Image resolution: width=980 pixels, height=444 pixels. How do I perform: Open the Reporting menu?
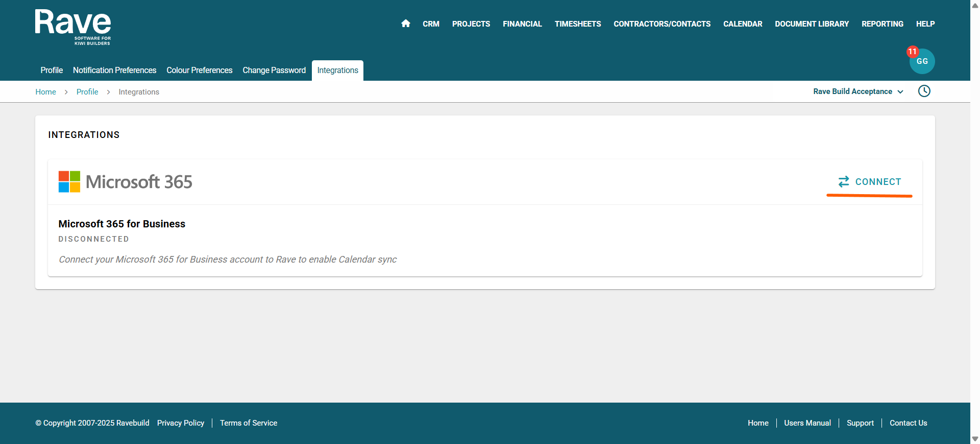coord(883,24)
